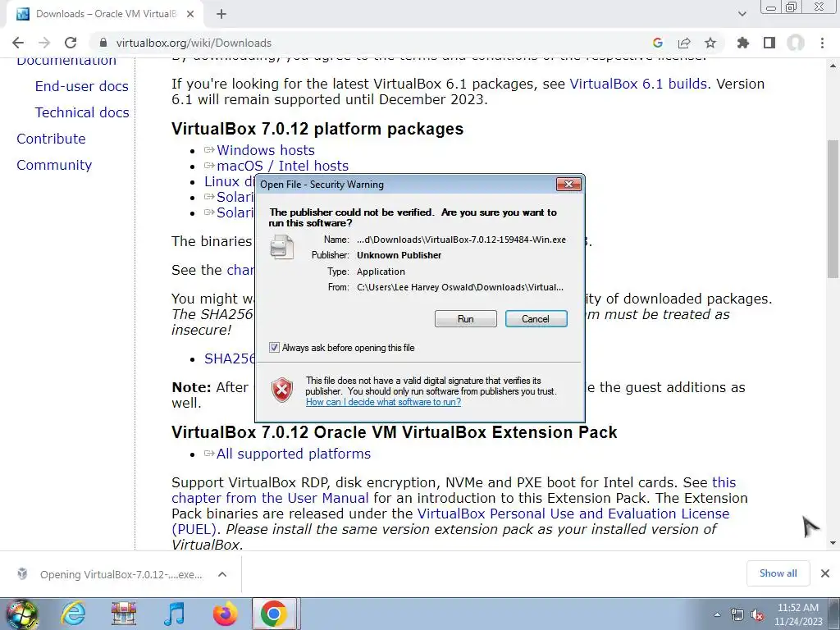Image resolution: width=840 pixels, height=630 pixels.
Task: Click Run in the Security Warning dialog
Action: [466, 319]
